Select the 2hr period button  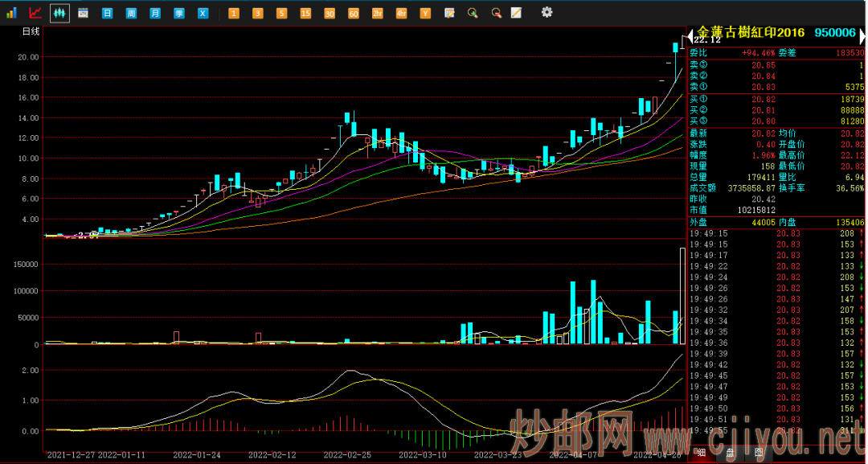(378, 13)
